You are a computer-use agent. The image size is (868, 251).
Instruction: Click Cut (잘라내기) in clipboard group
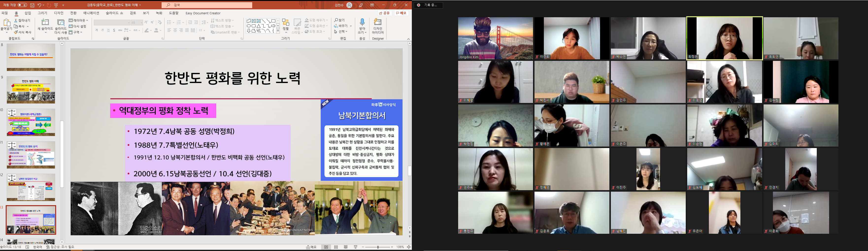[x=22, y=20]
